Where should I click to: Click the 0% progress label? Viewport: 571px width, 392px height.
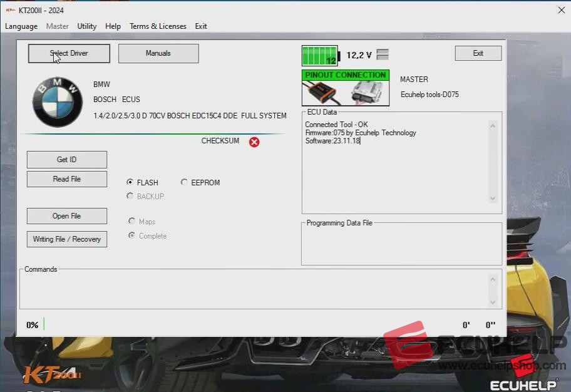(x=33, y=325)
